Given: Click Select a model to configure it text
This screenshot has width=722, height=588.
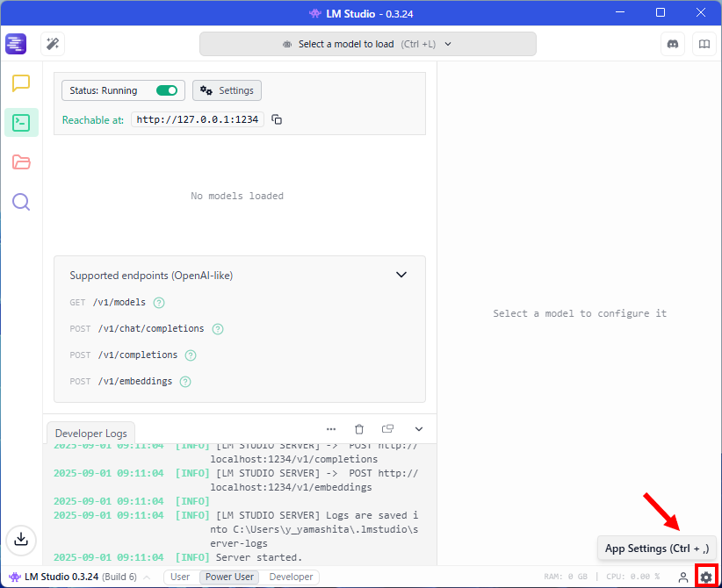Looking at the screenshot, I should (x=580, y=313).
